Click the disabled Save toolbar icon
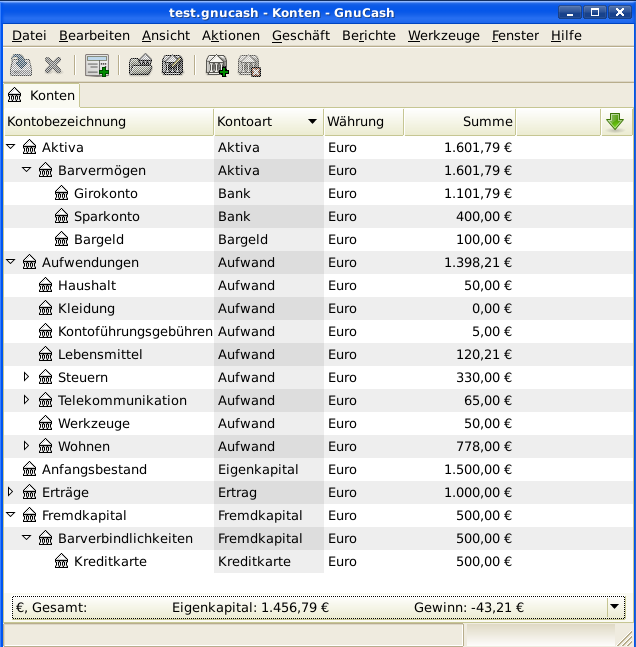The height and width of the screenshot is (647, 636). (x=21, y=66)
